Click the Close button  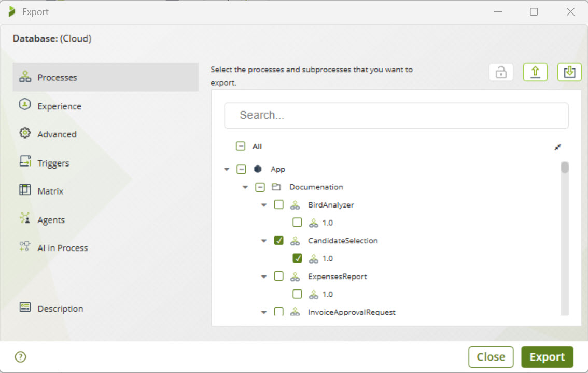pyautogui.click(x=491, y=357)
